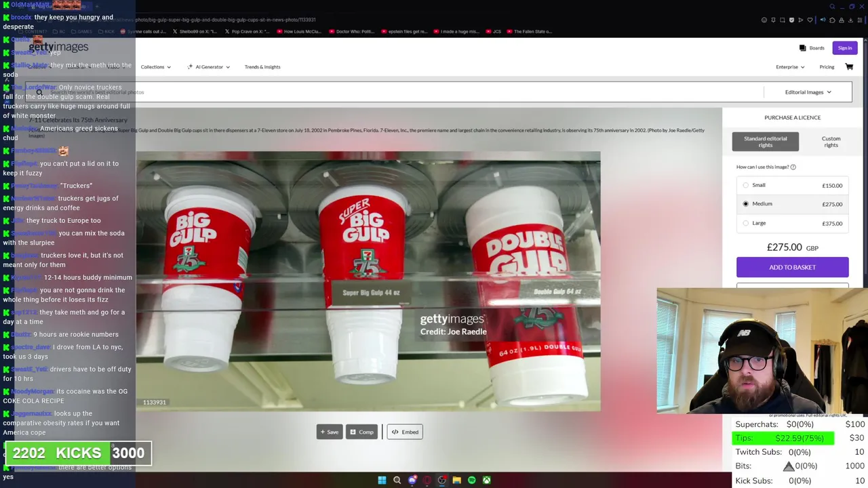Open the browser pinboard pin icon
The height and width of the screenshot is (488, 868).
point(773,20)
